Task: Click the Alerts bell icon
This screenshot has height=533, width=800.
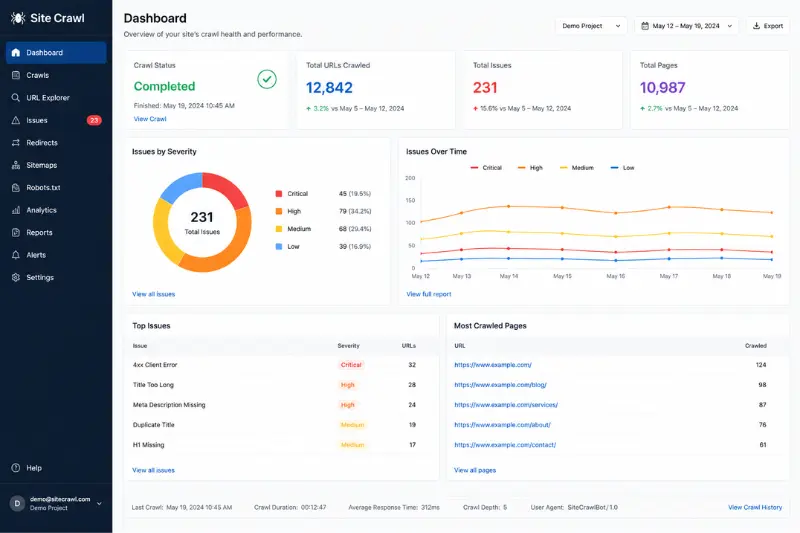Action: [x=16, y=255]
